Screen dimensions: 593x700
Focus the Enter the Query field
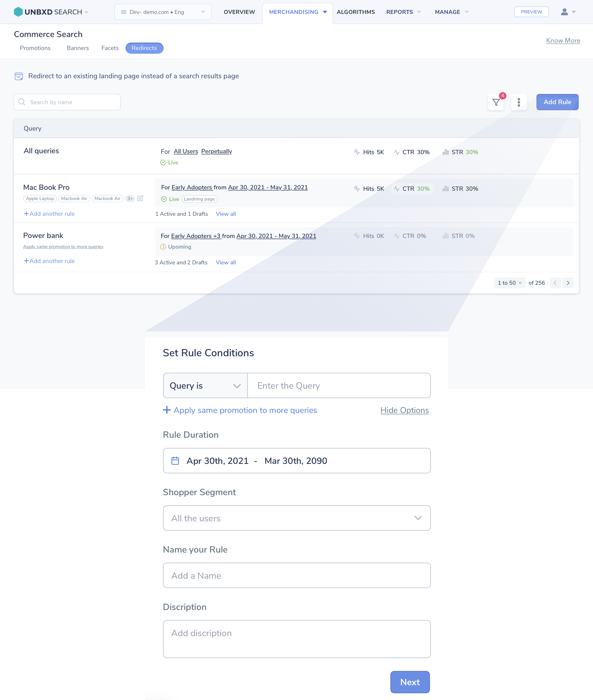[339, 385]
